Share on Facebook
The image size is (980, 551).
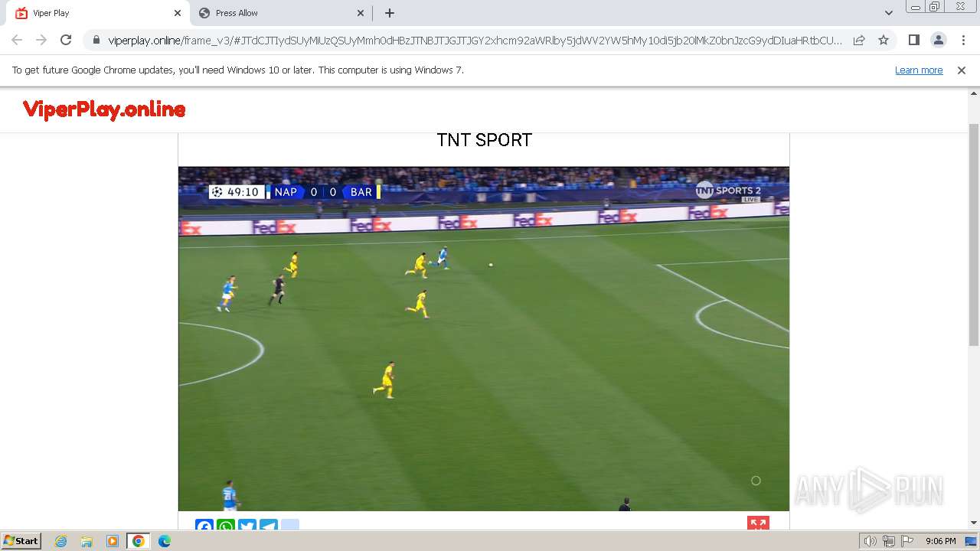(x=204, y=525)
